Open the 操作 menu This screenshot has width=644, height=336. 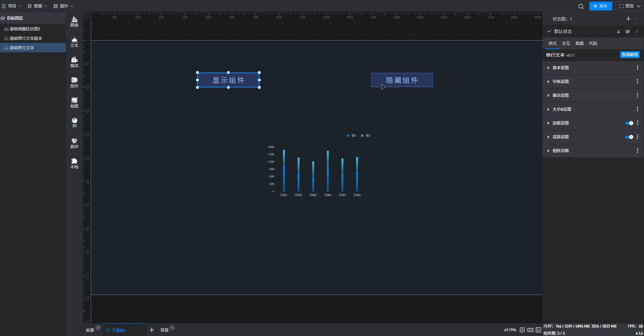click(x=63, y=6)
